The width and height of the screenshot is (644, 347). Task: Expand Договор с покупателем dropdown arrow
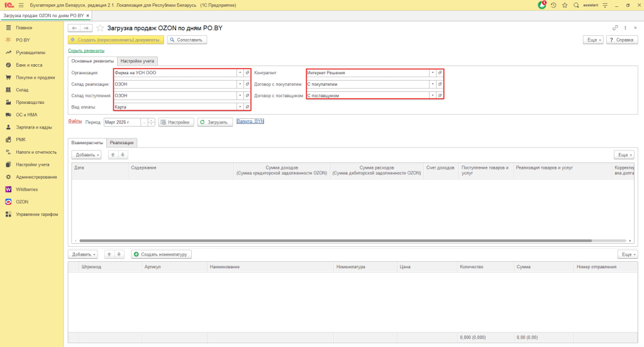coord(433,84)
